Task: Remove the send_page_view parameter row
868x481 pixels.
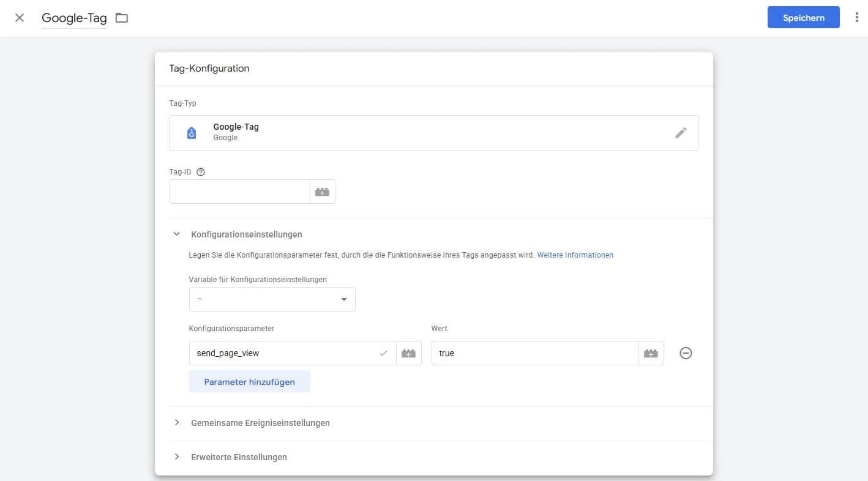Action: [x=685, y=352]
